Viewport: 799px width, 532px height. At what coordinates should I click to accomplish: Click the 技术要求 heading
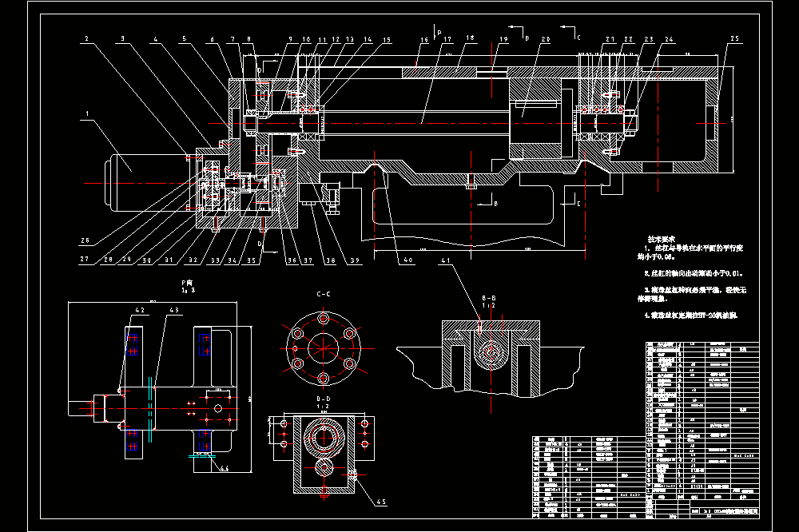tap(662, 239)
